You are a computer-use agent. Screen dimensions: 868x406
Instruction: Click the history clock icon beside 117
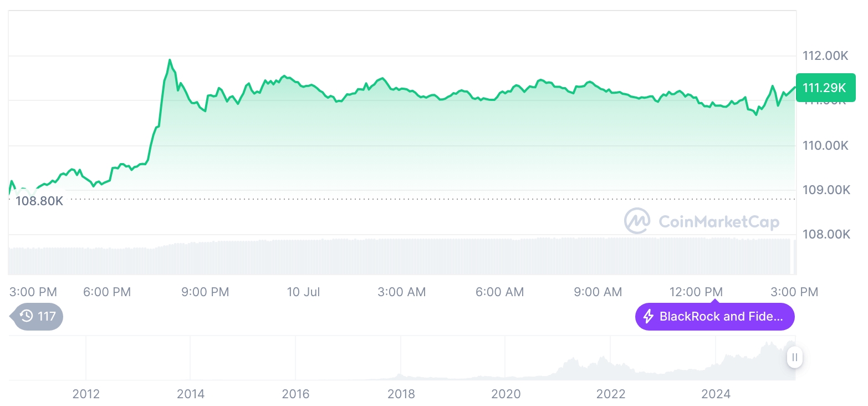27,316
